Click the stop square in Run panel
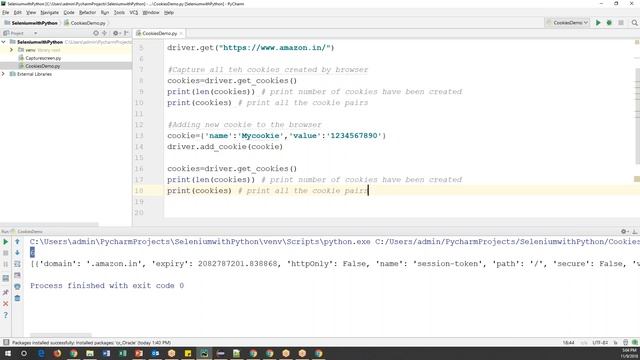 (x=6, y=253)
